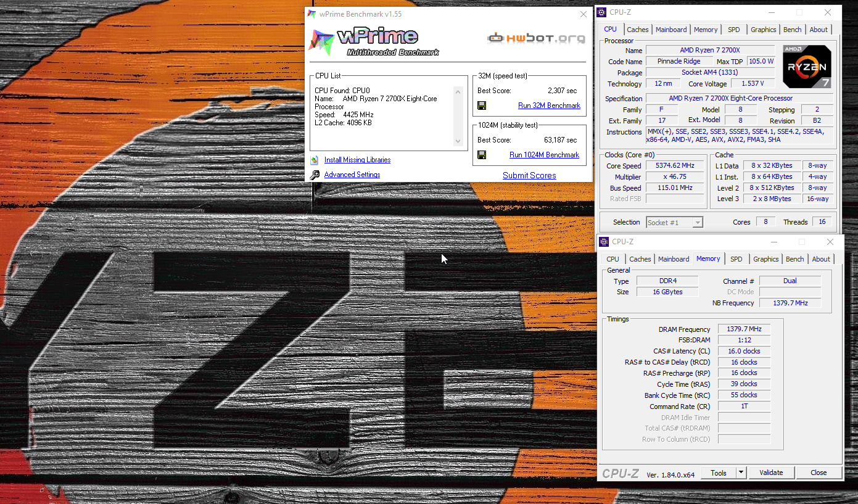Screen dimensions: 858x504
Task: Click the Bus Speed value 115.01 MHz
Action: pyautogui.click(x=675, y=188)
